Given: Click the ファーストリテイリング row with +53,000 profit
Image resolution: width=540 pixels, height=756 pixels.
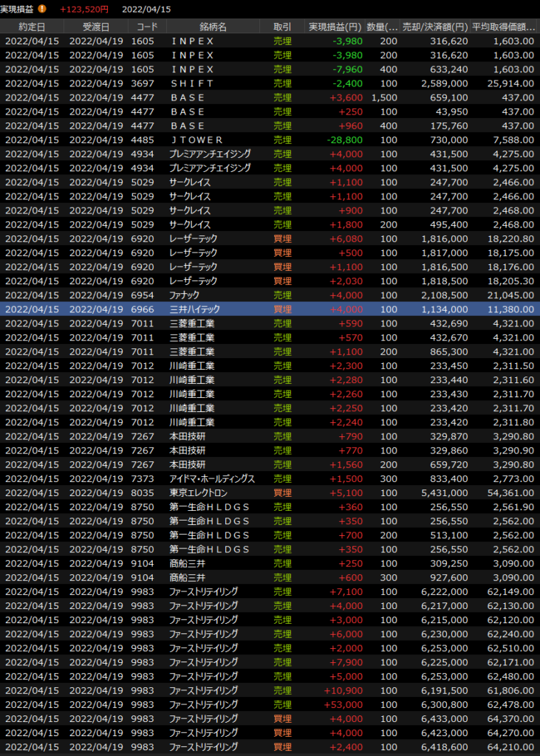Looking at the screenshot, I should click(x=270, y=704).
